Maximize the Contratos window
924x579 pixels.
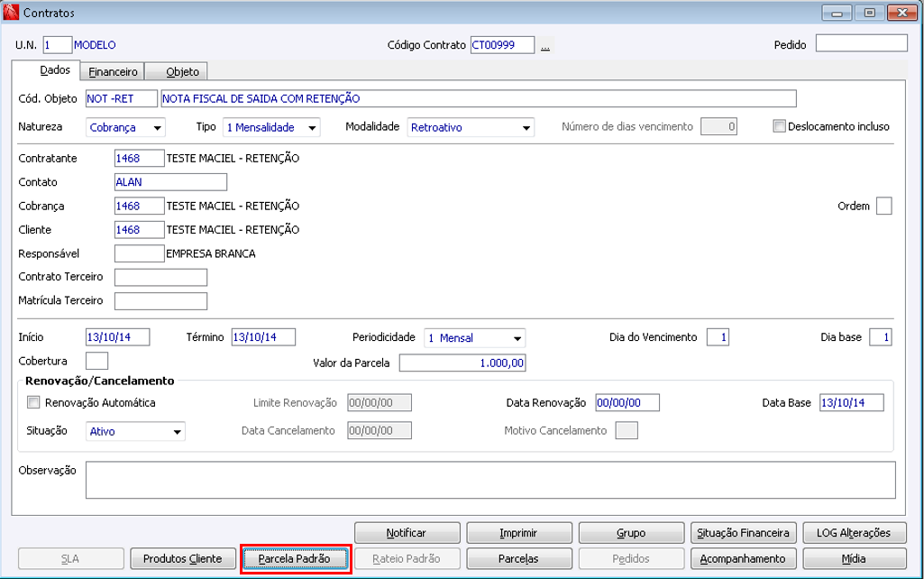click(x=869, y=13)
